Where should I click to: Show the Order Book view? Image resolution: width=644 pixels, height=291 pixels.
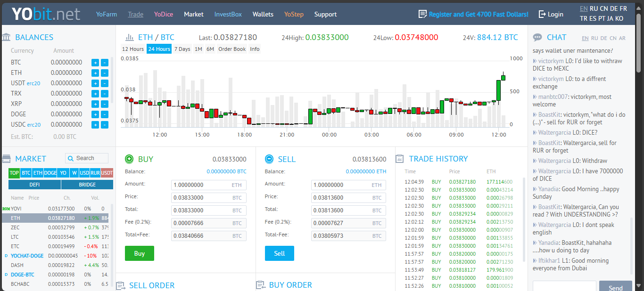coord(232,49)
